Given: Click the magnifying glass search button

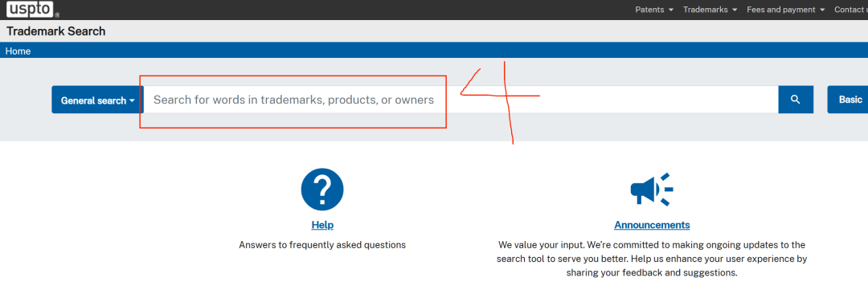Looking at the screenshot, I should click(x=796, y=100).
